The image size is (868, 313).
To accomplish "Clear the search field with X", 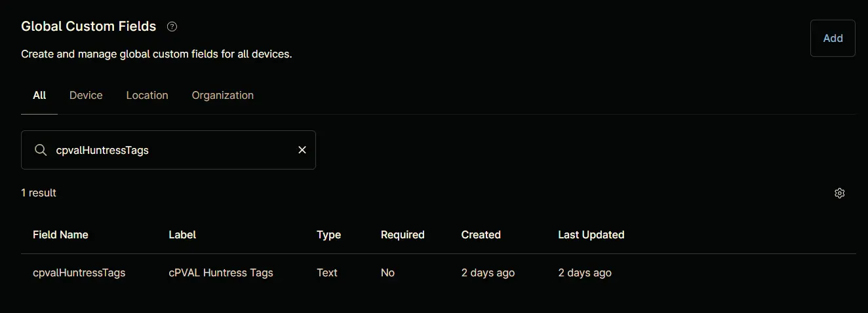I will coord(302,150).
